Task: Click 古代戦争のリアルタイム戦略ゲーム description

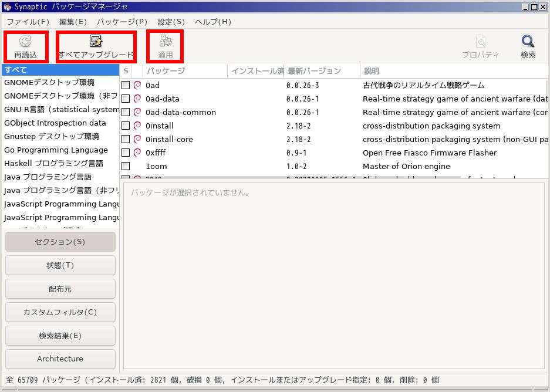Action: [423, 85]
